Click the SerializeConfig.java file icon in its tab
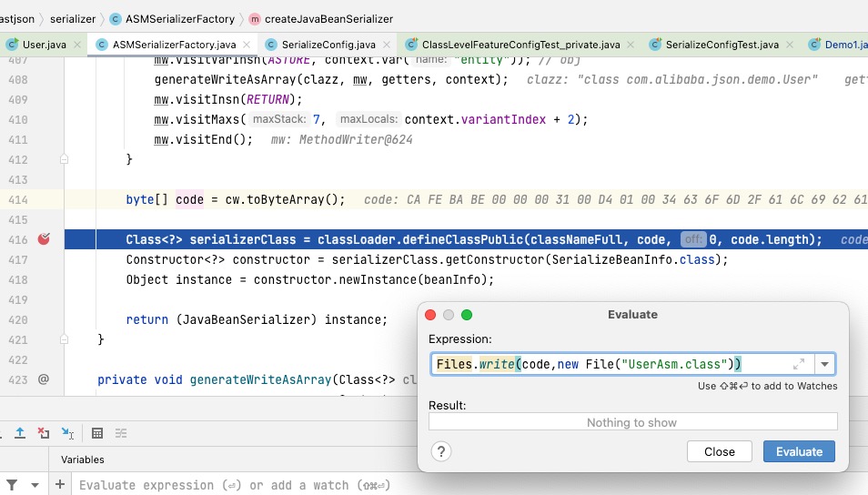868x495 pixels. [x=271, y=45]
